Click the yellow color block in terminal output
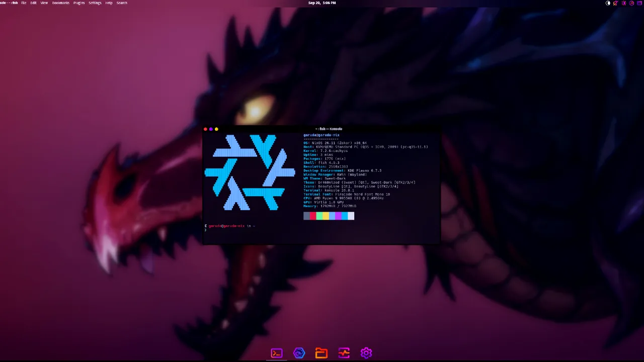The image size is (644, 362). point(326,216)
